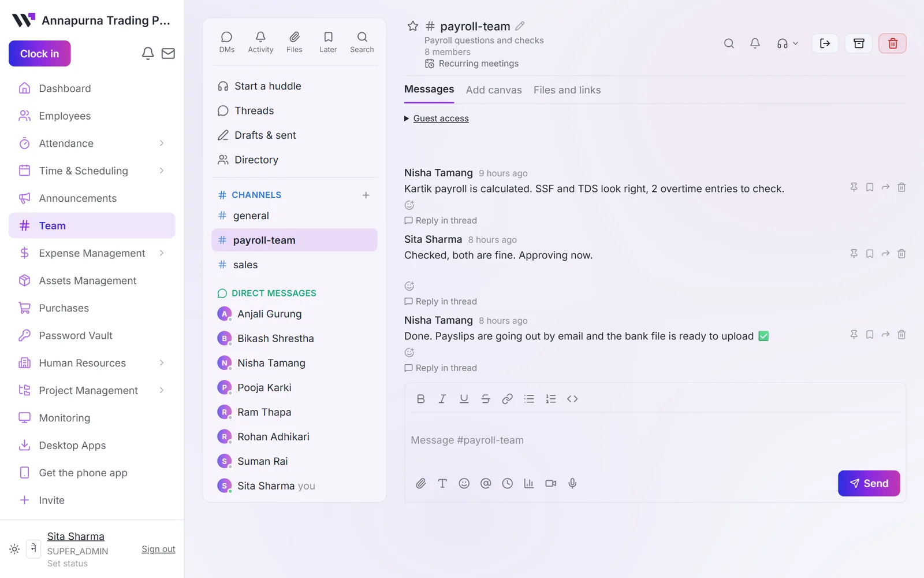924x578 pixels.
Task: Click Sign out
Action: (158, 549)
